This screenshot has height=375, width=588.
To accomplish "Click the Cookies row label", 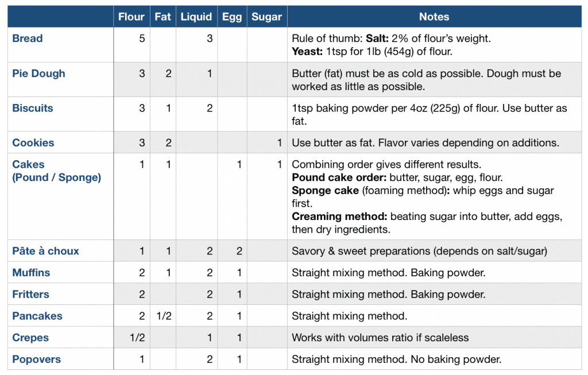I will (x=33, y=142).
